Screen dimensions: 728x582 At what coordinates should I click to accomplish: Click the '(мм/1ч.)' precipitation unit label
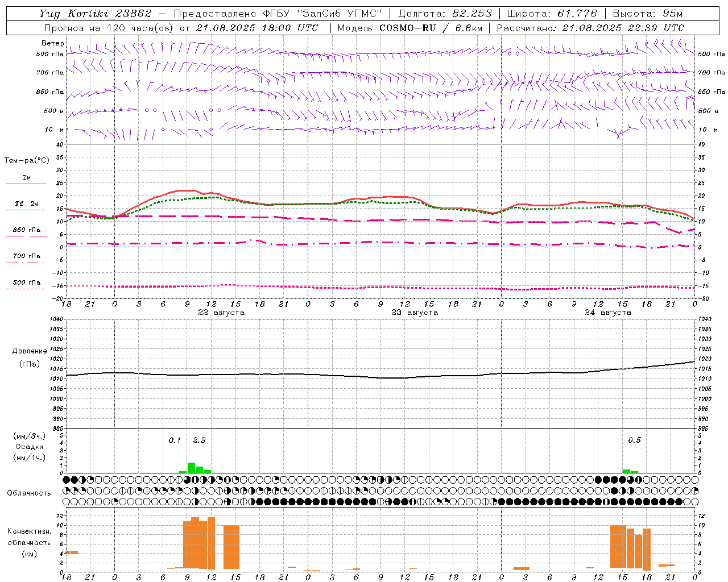(30, 458)
